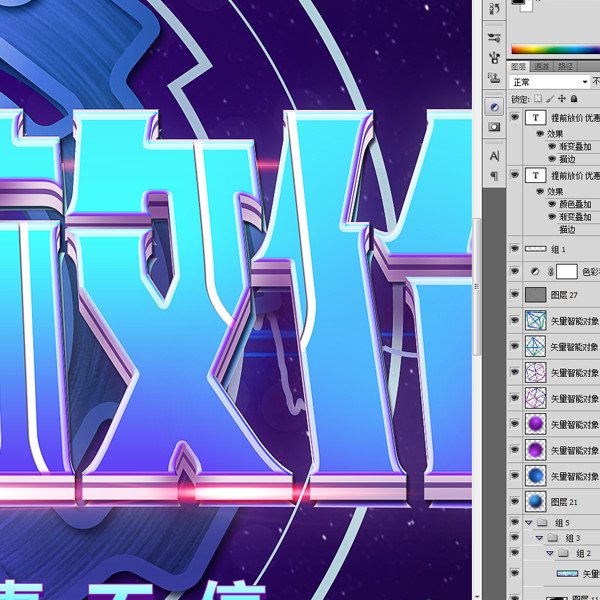Screen dimensions: 600x600
Task: Click the teal diamond wireframe smart object thumbnail
Action: pyautogui.click(x=535, y=346)
